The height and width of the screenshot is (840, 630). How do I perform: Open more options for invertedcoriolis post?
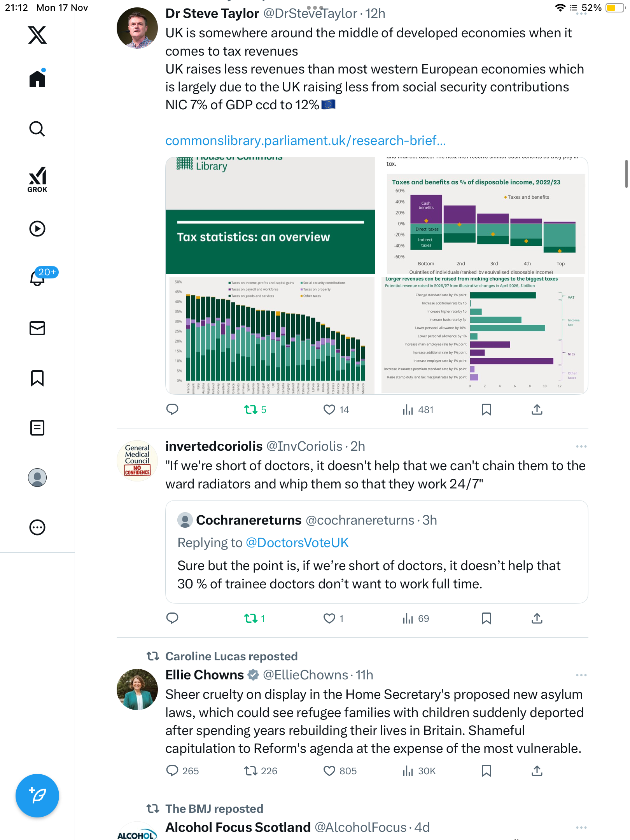[581, 446]
